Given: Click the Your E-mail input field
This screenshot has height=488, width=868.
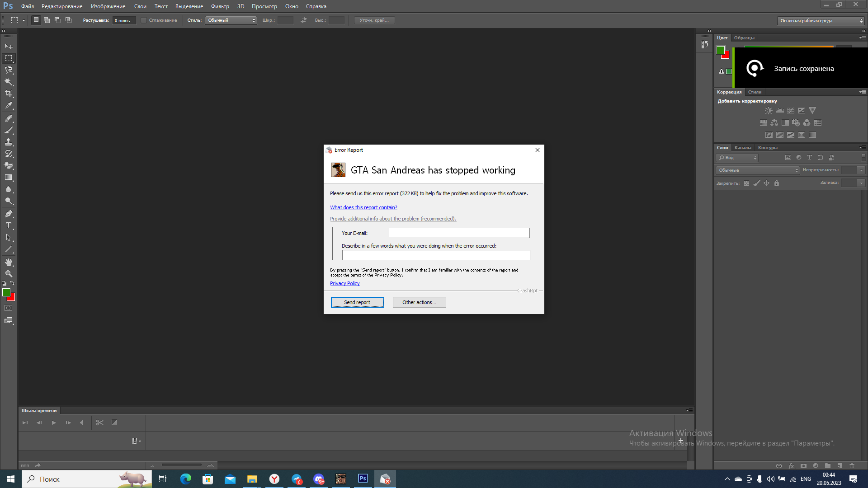Looking at the screenshot, I should [459, 233].
